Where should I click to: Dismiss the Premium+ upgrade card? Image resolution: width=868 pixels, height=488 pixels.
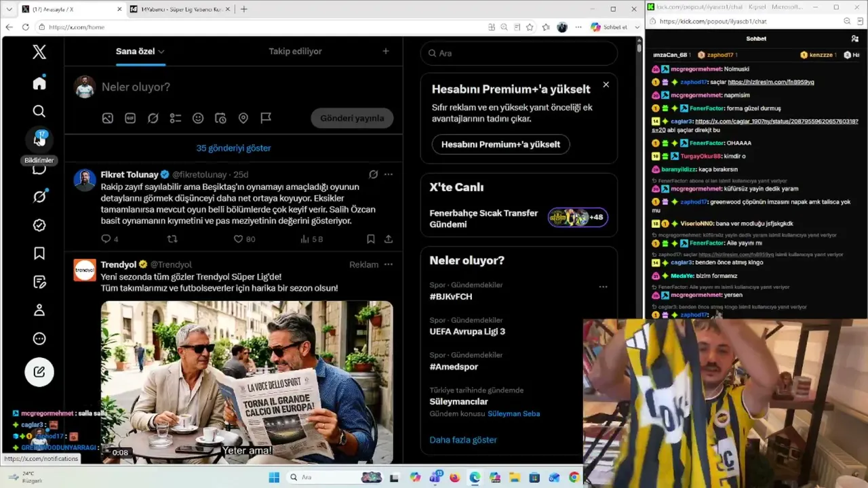pos(606,85)
